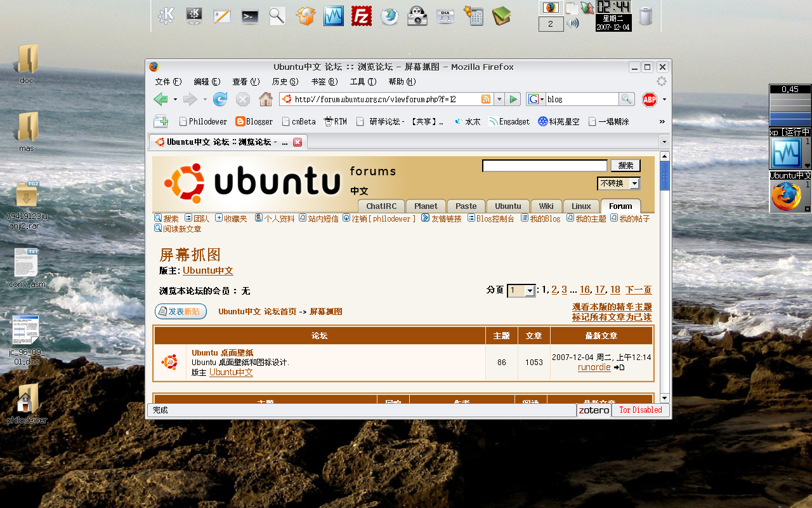
Task: Click the search magnifier in Firefox search box
Action: [x=627, y=99]
